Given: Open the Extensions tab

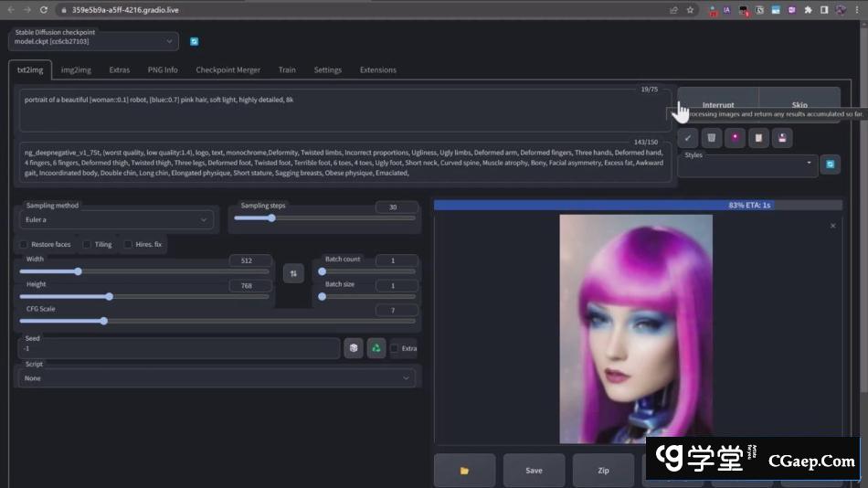Looking at the screenshot, I should (377, 69).
